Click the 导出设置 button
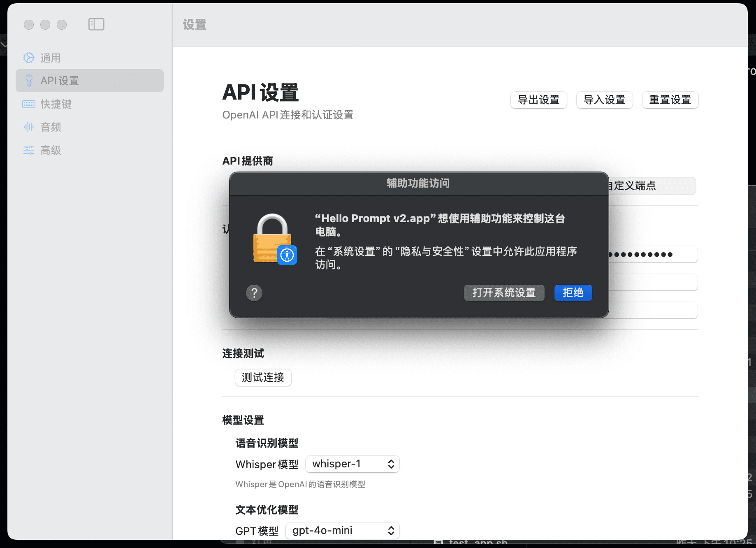The width and height of the screenshot is (756, 548). (538, 100)
